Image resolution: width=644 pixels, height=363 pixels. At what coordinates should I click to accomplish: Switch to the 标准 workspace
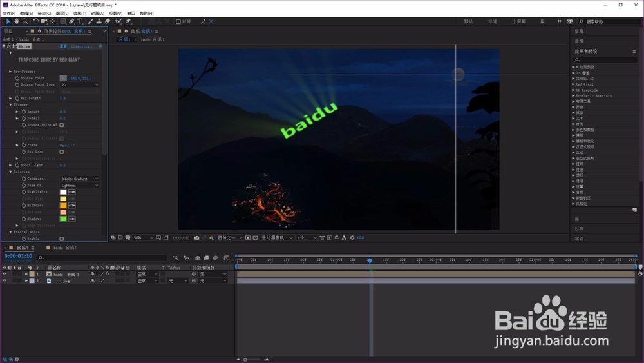coord(493,21)
